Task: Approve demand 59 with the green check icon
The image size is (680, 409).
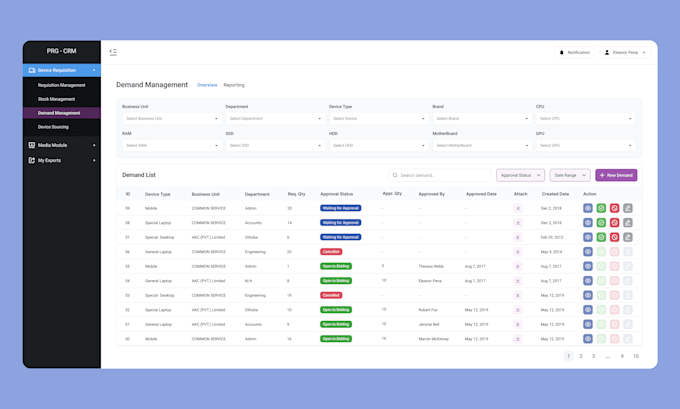Action: [601, 208]
